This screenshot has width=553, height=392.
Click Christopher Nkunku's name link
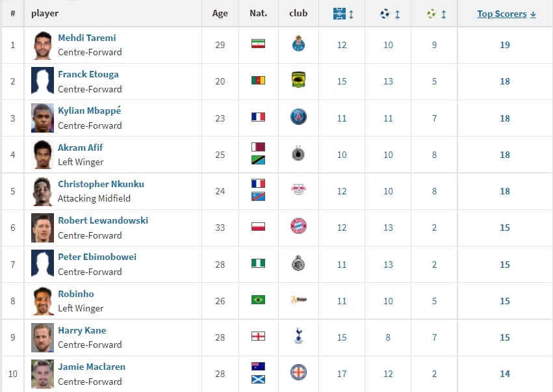coord(101,184)
